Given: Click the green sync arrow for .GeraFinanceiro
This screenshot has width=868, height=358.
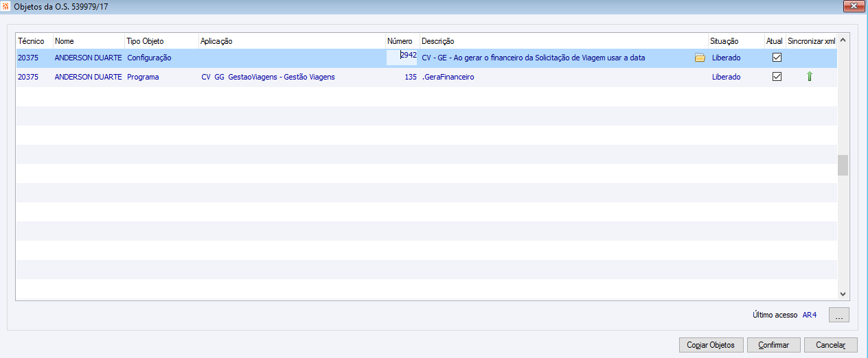Looking at the screenshot, I should 809,77.
